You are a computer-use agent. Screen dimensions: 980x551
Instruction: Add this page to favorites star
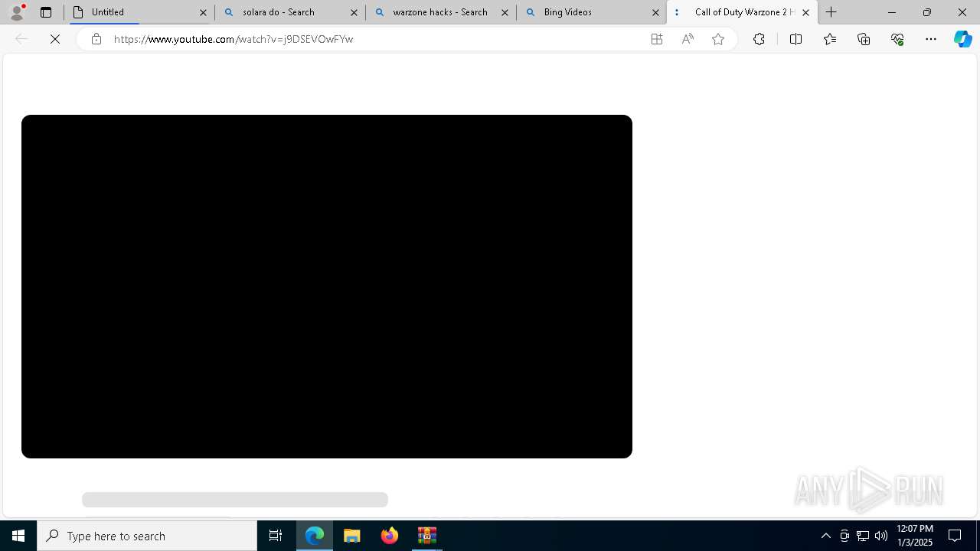[718, 39]
